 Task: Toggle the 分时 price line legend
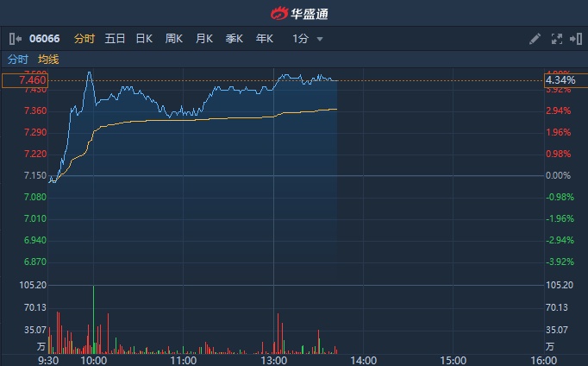(18, 59)
